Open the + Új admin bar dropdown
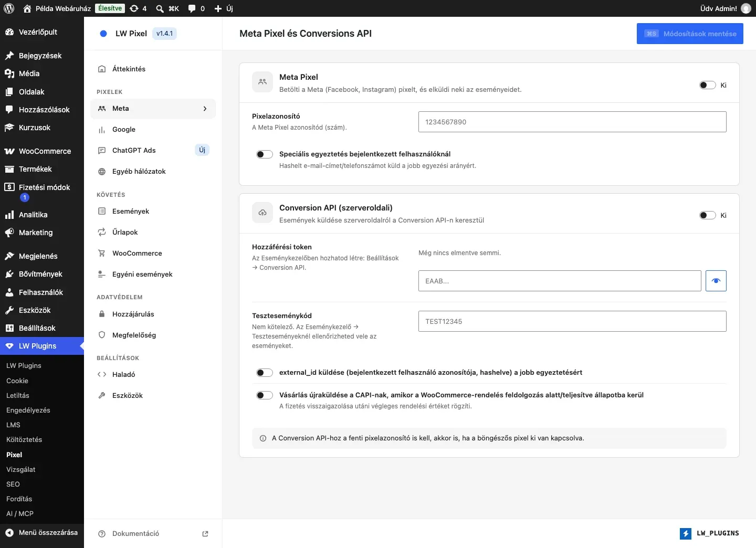The height and width of the screenshot is (548, 756). [x=224, y=8]
